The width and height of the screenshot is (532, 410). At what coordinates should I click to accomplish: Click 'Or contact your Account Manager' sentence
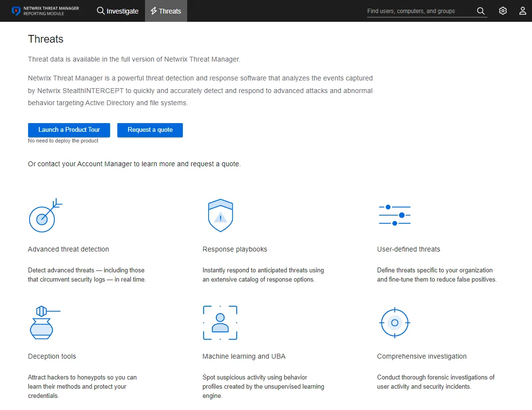click(x=134, y=164)
